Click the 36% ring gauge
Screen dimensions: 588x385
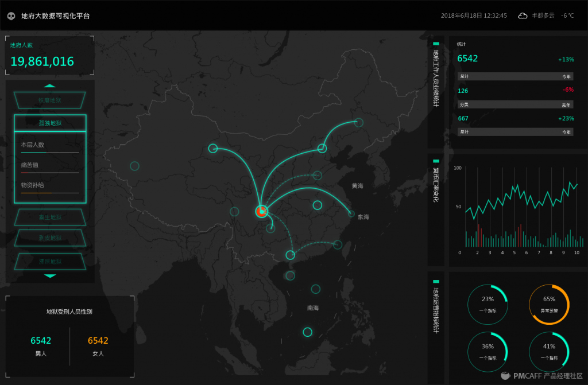488,351
